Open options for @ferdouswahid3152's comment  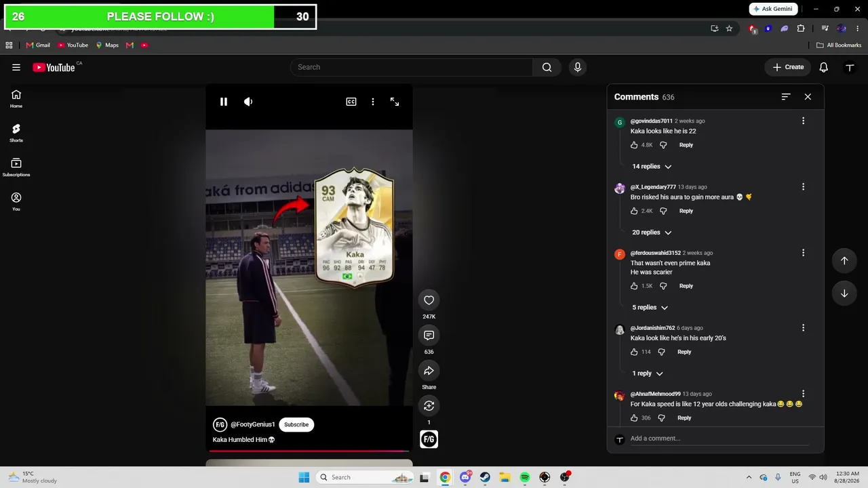803,253
